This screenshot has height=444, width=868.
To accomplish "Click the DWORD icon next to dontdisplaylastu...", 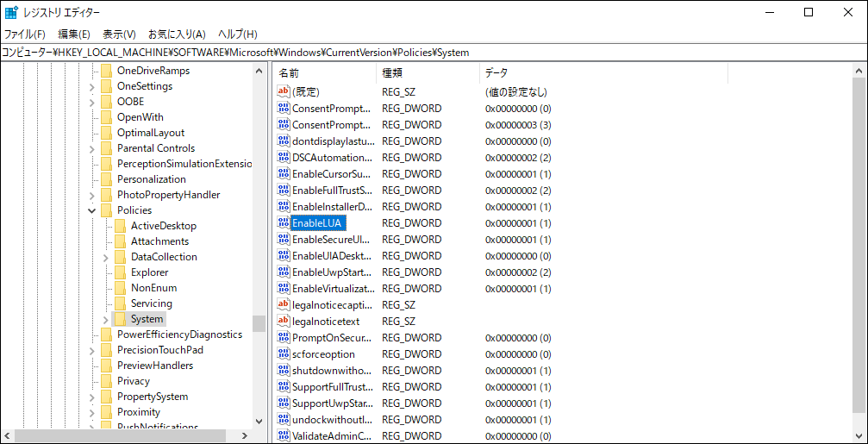I will (x=284, y=141).
